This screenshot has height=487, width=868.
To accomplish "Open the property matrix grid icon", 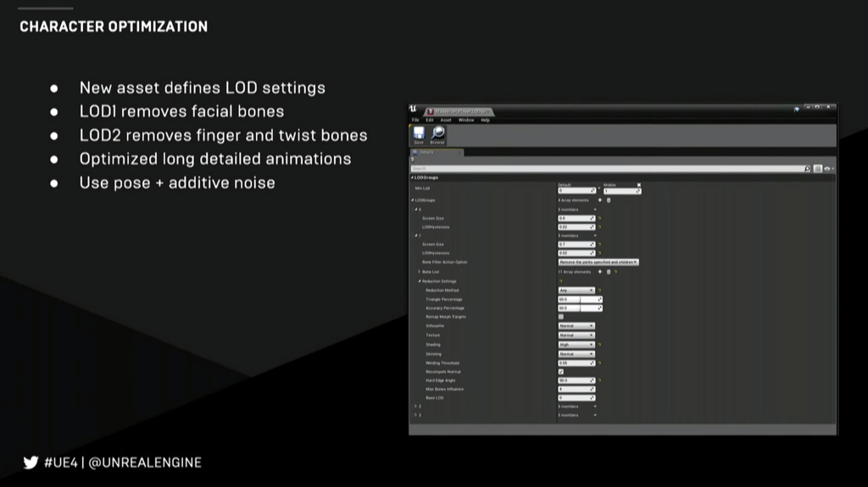I will point(818,169).
